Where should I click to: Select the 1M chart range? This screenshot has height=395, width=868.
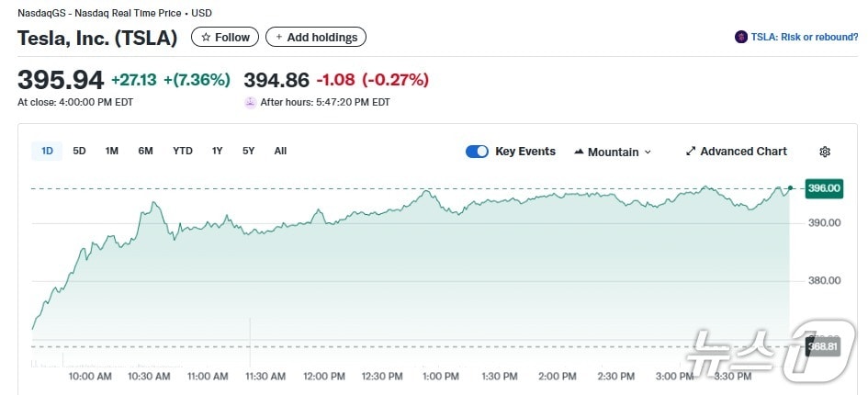pyautogui.click(x=111, y=151)
